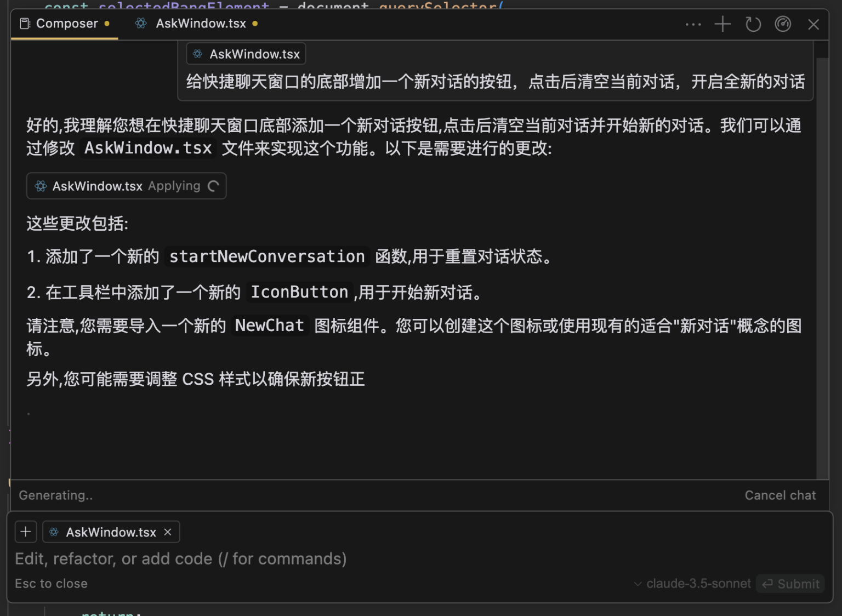
Task: Click the model dropdown chevron arrow
Action: point(638,584)
